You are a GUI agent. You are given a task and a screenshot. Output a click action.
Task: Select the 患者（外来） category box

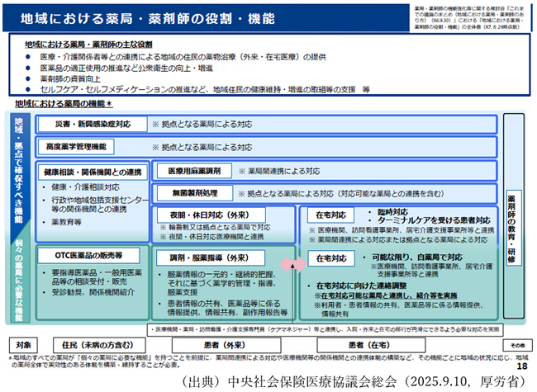221,343
